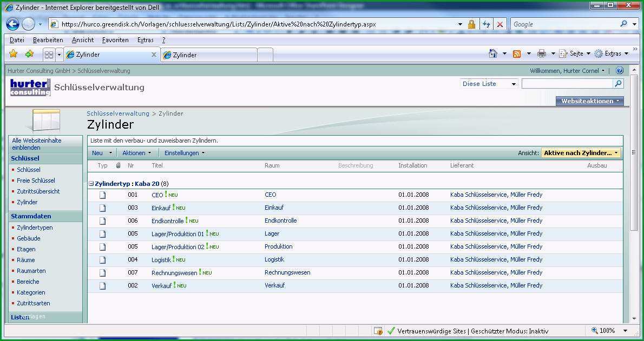Click the site search magnifier button
This screenshot has height=341, width=644.
[618, 84]
